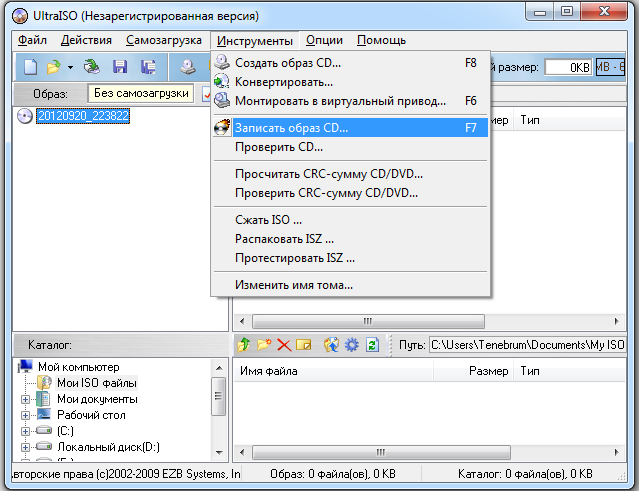Viewport: 639px width, 491px height.
Task: Click the disc icon next to 20120920_223822
Action: (25, 116)
